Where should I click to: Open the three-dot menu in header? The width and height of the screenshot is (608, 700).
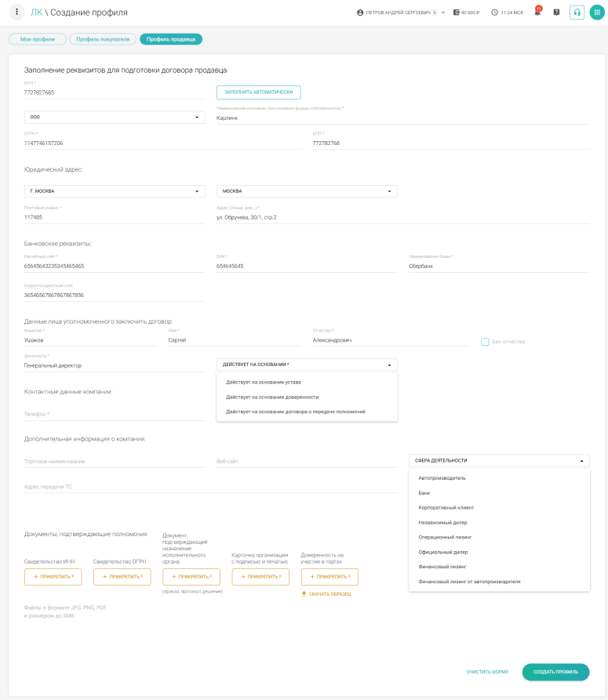coord(17,13)
